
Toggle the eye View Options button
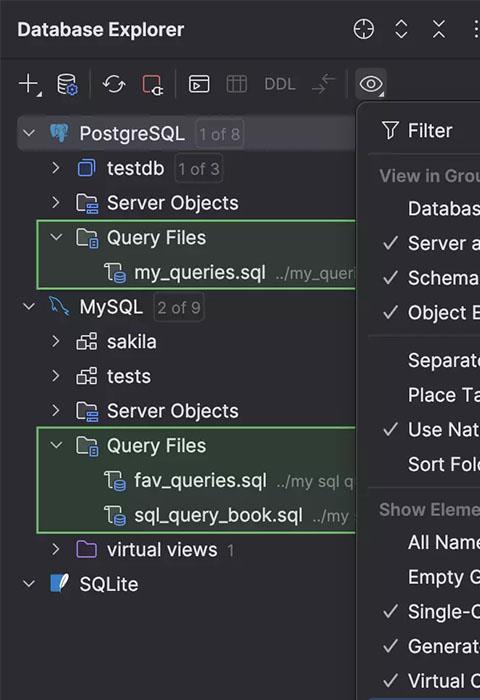pos(371,84)
